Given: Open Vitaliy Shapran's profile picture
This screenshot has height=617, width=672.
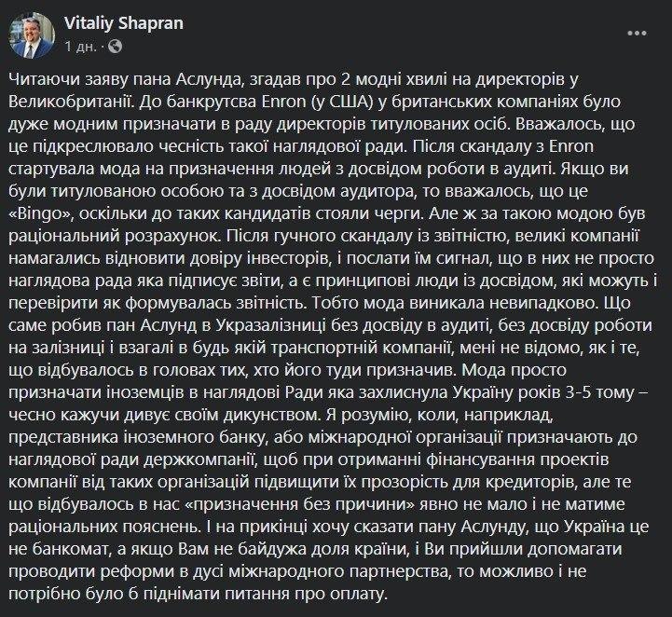Looking at the screenshot, I should point(32,34).
